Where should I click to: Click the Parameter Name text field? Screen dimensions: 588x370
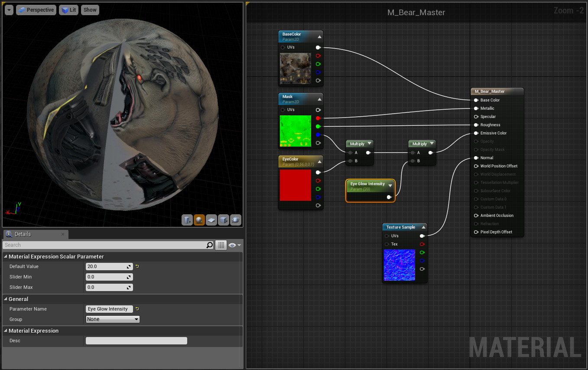tap(109, 309)
